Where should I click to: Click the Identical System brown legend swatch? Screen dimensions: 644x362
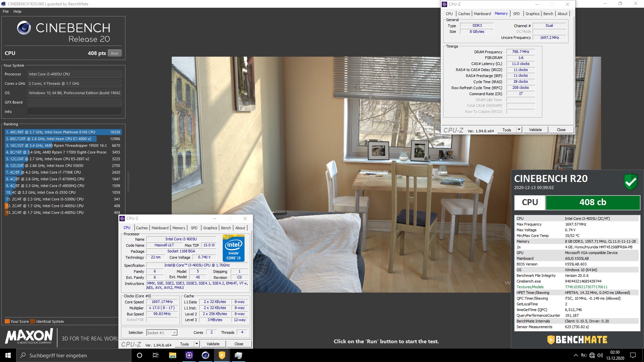[33, 321]
